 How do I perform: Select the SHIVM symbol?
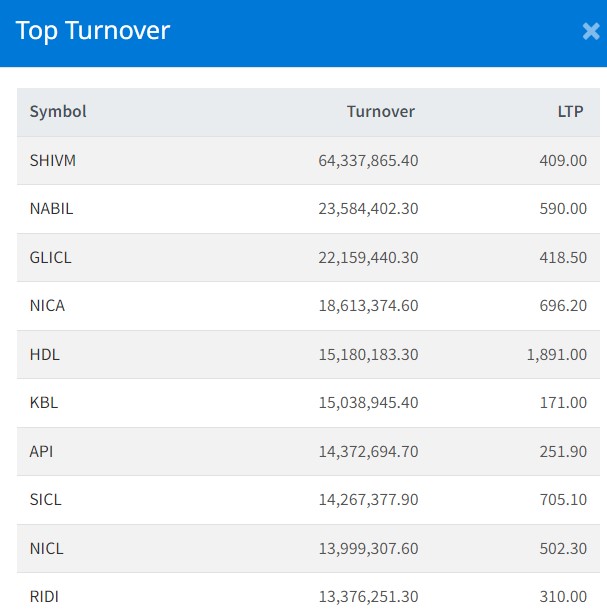[x=53, y=160]
